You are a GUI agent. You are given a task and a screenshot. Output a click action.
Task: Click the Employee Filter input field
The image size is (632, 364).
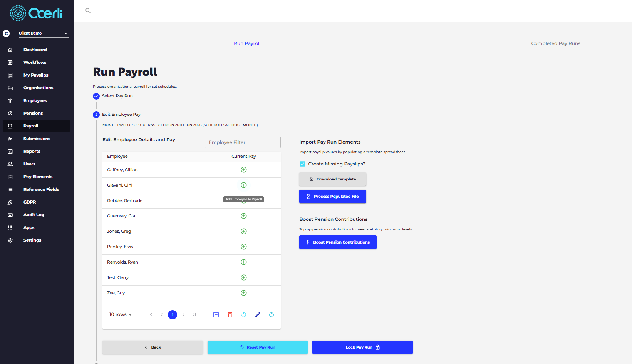pos(243,142)
